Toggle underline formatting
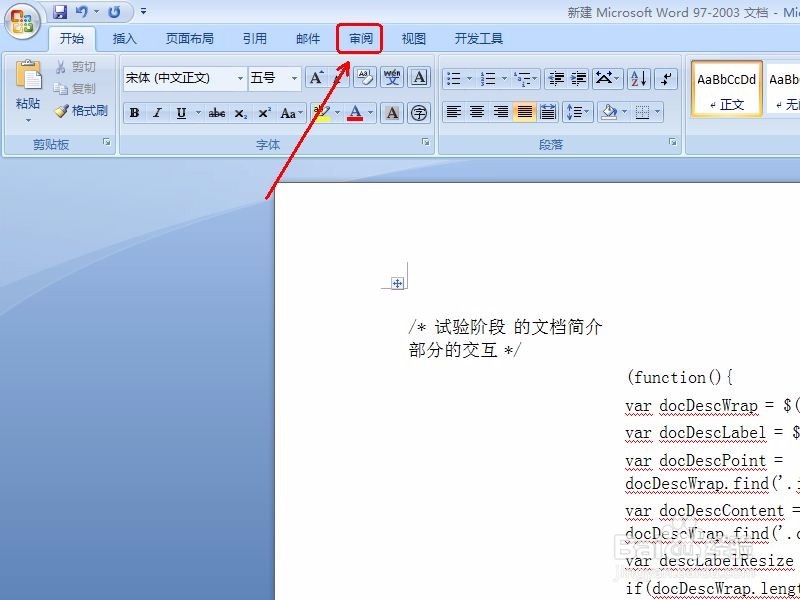Screen dimensions: 800x600 [181, 113]
